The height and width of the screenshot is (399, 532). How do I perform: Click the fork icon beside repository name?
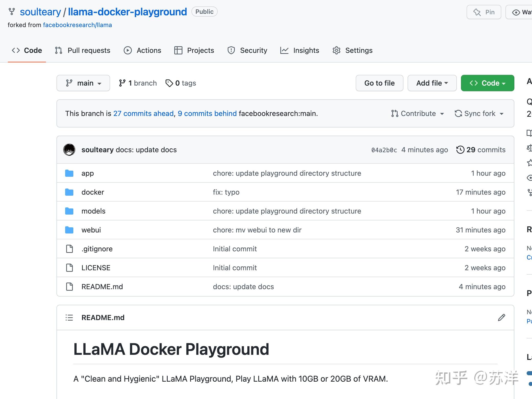pos(12,12)
